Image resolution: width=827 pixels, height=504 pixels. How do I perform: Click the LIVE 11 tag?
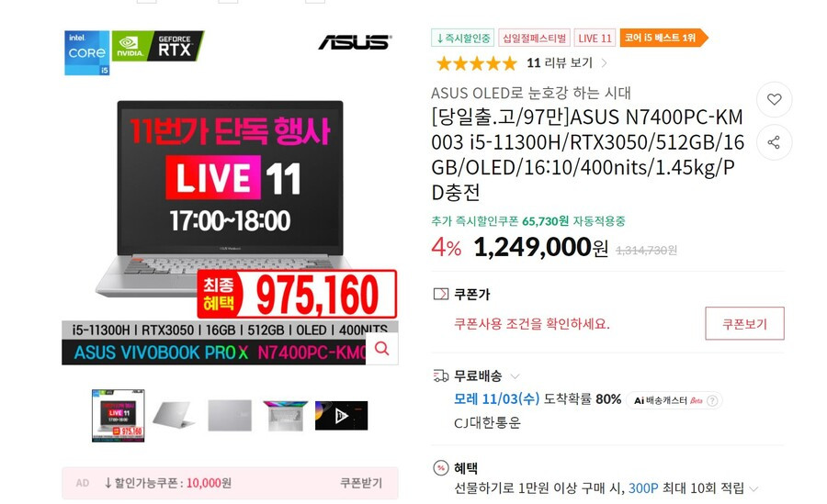click(x=595, y=38)
